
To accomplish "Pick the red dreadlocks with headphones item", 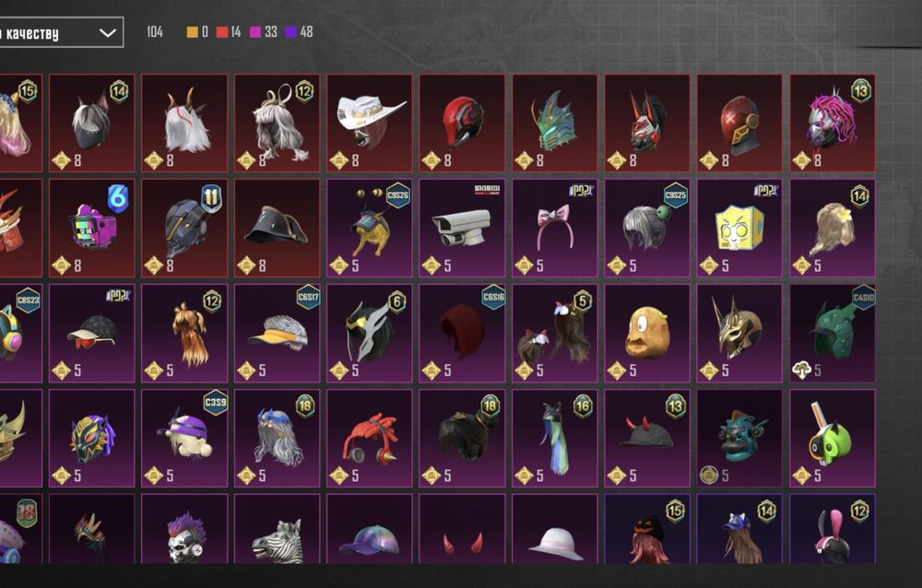I will click(370, 439).
